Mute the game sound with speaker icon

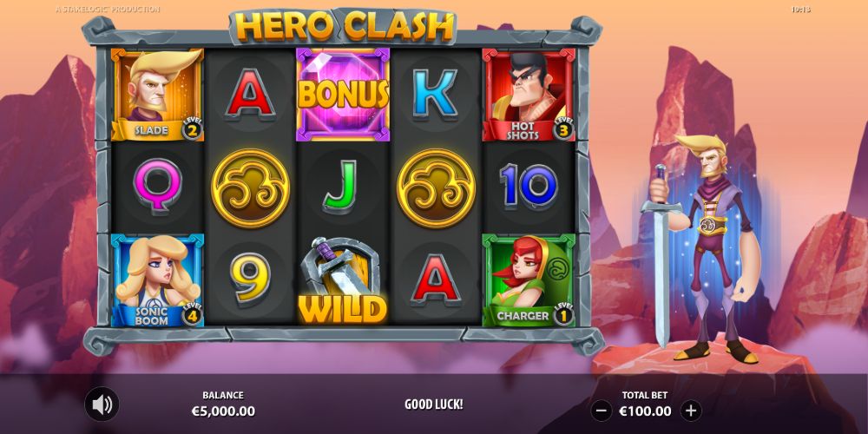102,404
